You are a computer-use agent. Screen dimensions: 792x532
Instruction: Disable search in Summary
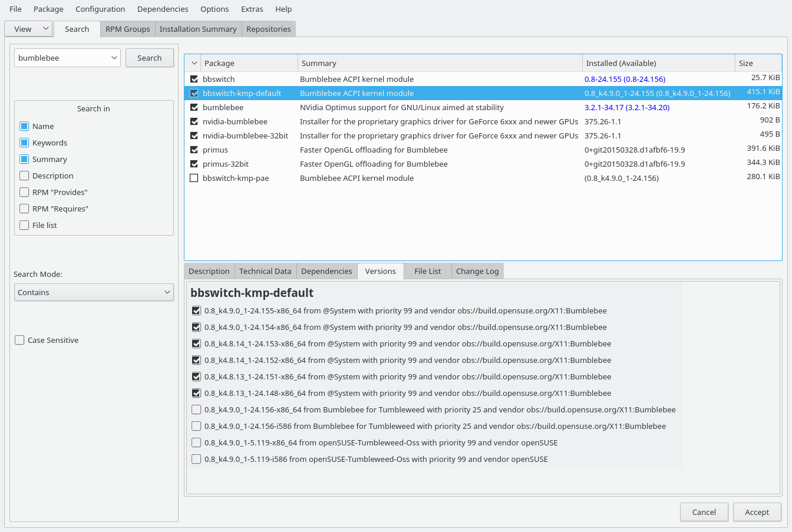click(24, 159)
